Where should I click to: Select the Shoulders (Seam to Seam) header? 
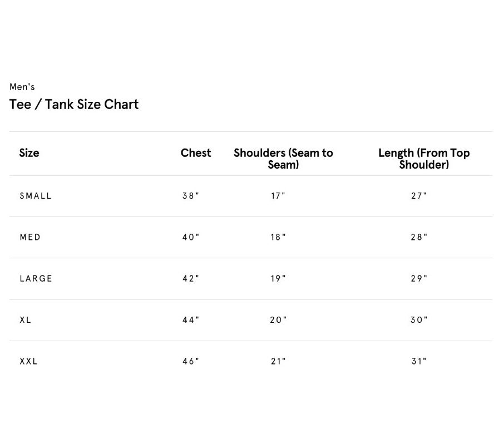coord(283,159)
